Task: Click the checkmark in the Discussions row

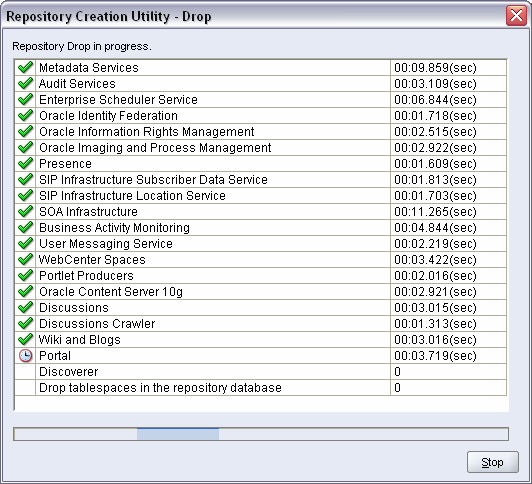Action: [x=25, y=307]
